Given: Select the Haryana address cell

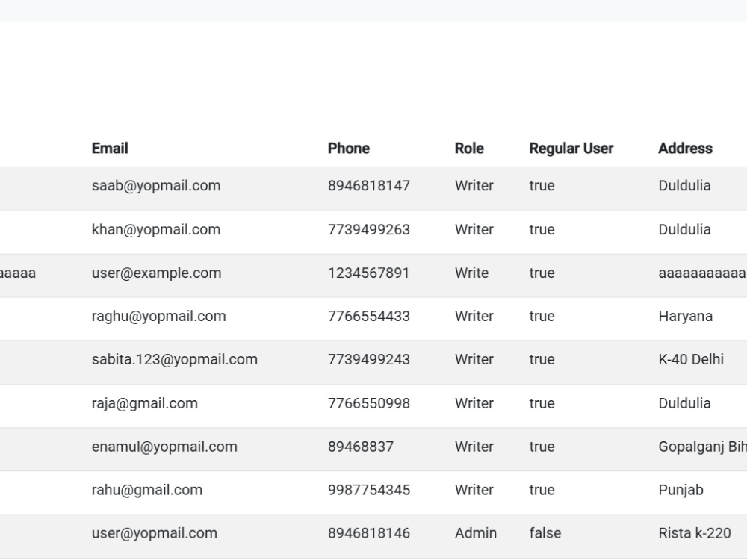Looking at the screenshot, I should pos(686,316).
